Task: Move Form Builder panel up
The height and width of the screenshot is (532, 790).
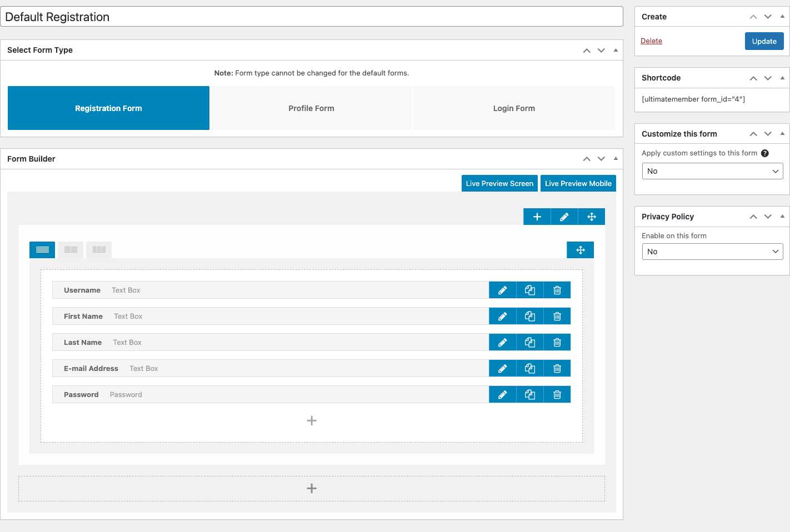Action: [587, 159]
